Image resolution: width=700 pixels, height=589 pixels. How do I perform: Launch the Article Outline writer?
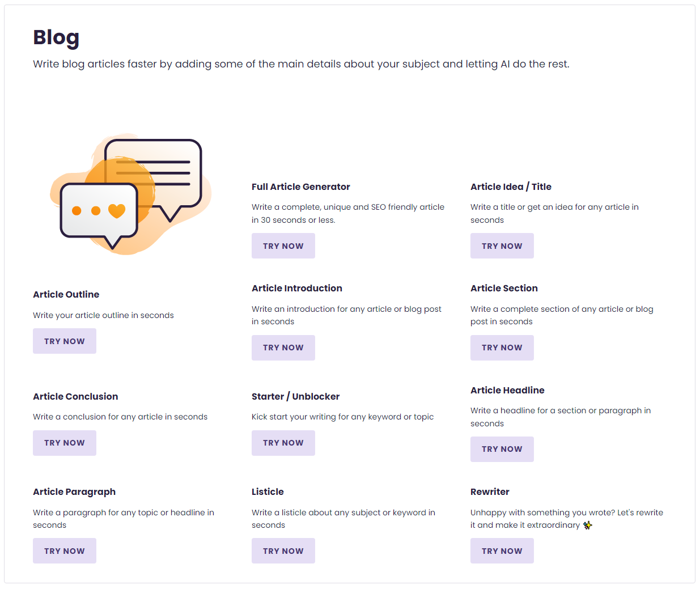tap(64, 341)
